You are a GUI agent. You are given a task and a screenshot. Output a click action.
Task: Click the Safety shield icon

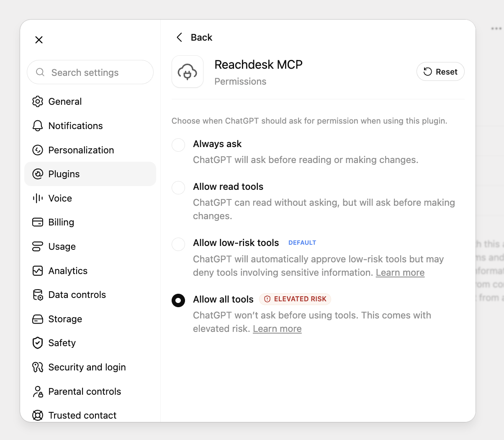point(38,343)
